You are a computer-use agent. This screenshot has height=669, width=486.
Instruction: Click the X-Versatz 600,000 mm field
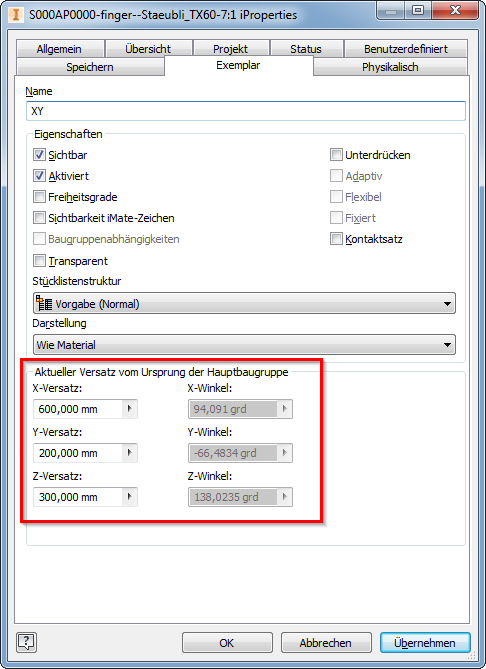click(79, 409)
